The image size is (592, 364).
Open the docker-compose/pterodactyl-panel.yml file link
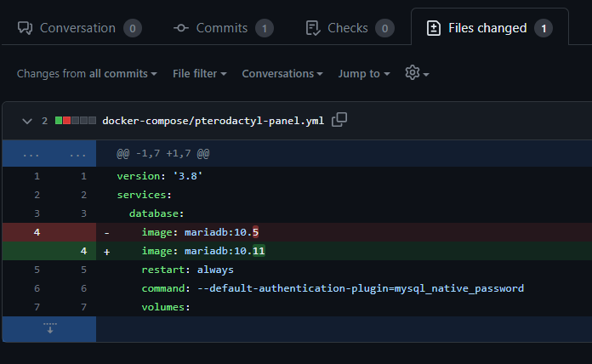coord(213,121)
